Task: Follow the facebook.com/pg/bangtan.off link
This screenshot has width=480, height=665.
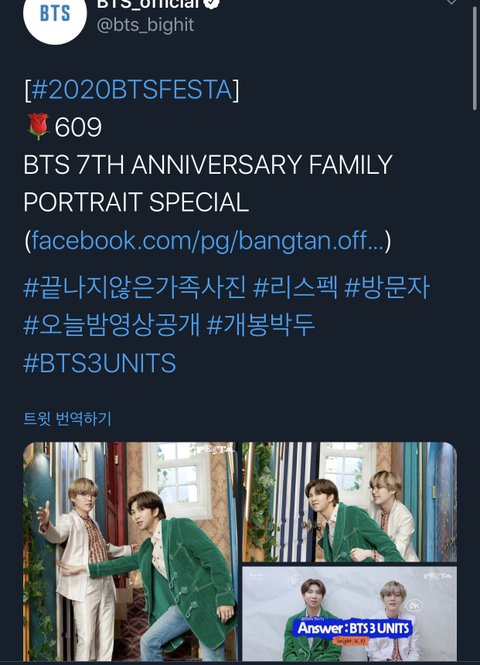Action: 207,240
